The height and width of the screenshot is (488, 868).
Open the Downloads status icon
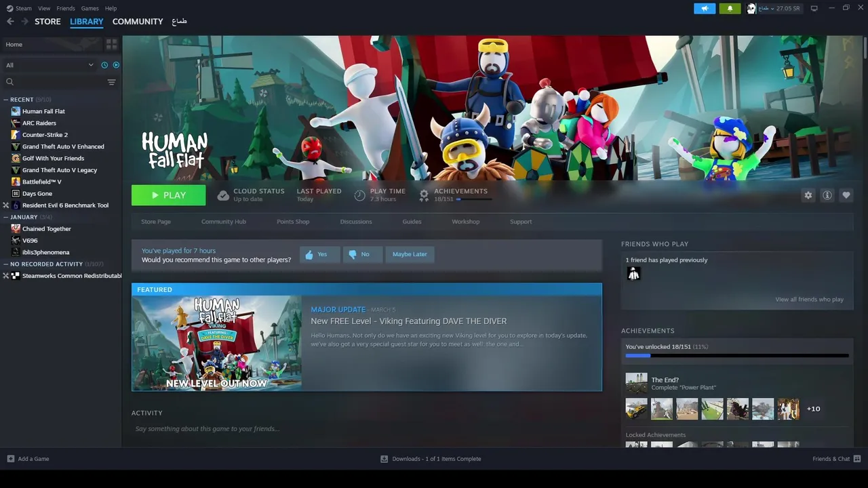click(384, 459)
